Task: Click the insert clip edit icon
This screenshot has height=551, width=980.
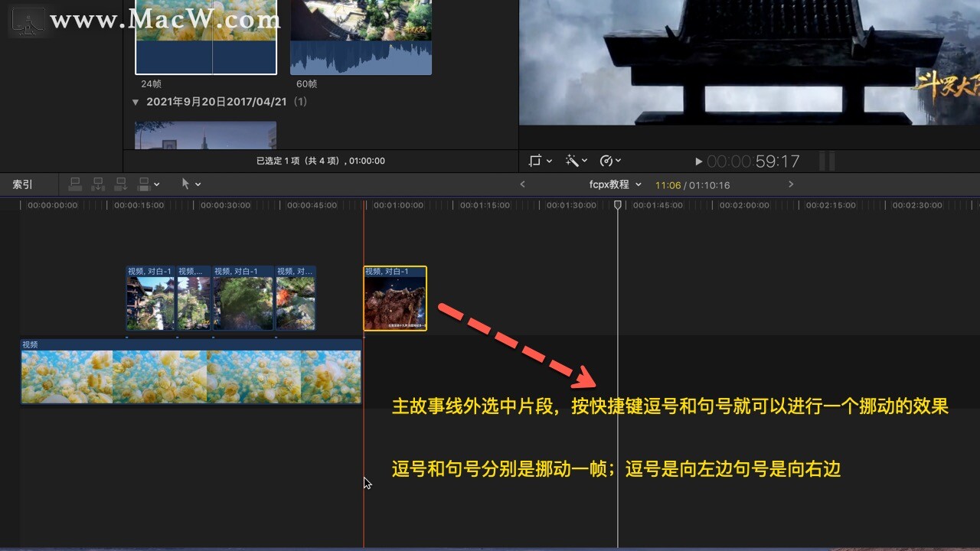Action: point(98,184)
